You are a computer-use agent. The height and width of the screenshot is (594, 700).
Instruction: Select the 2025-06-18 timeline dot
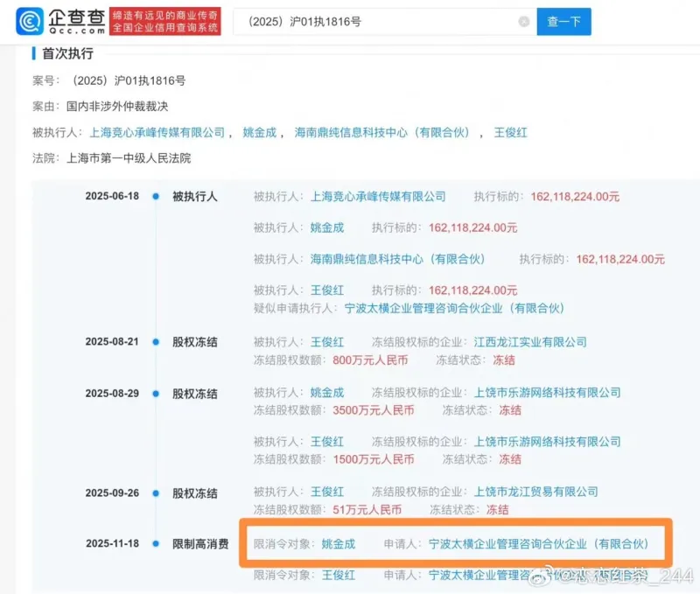click(156, 197)
